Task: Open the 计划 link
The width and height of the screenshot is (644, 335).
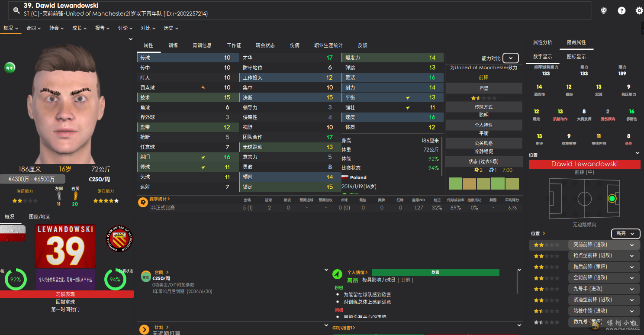Action: click(161, 327)
